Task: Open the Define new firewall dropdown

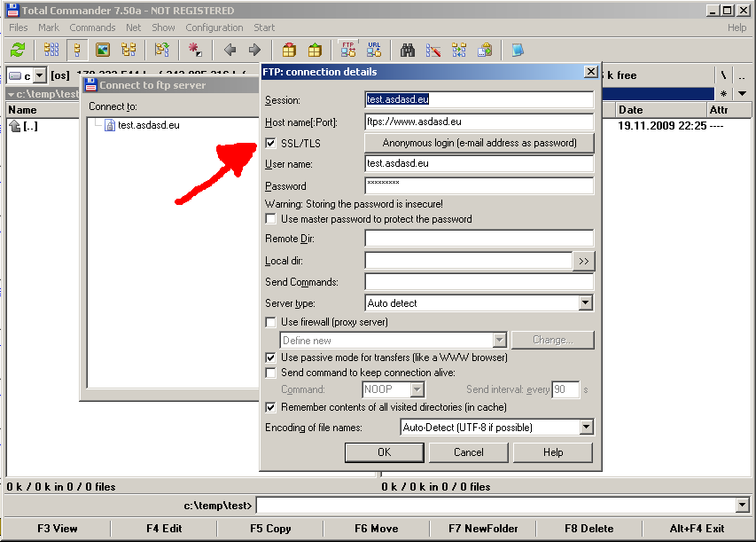Action: pos(500,341)
